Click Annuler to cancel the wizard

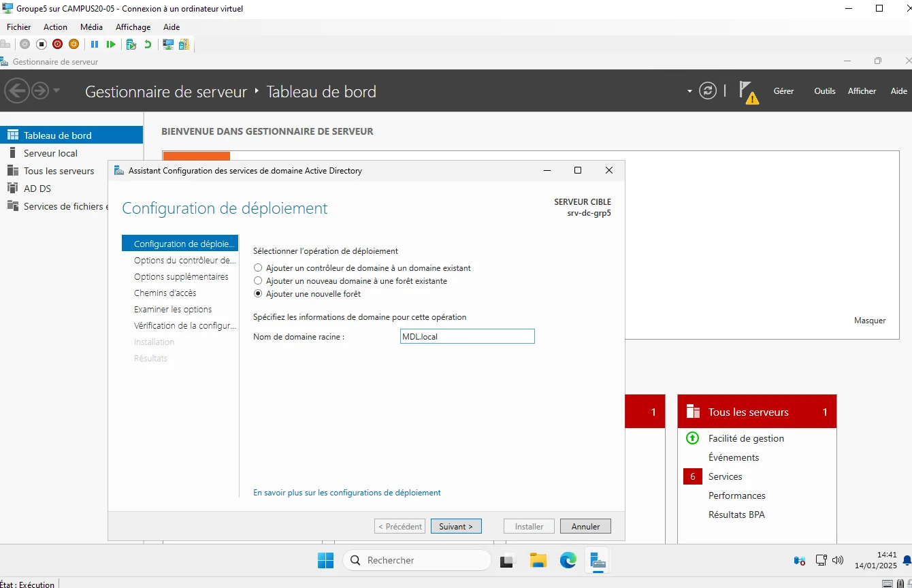pyautogui.click(x=585, y=526)
